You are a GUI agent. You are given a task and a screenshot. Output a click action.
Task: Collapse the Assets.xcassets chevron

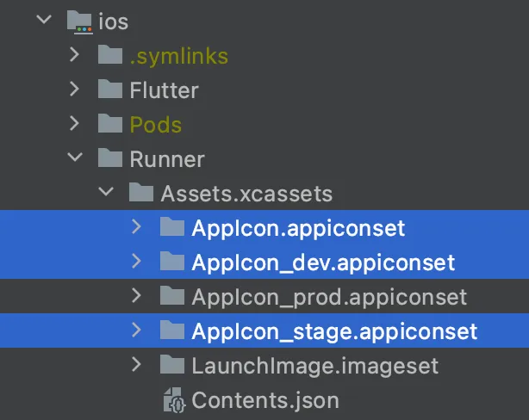coord(106,193)
